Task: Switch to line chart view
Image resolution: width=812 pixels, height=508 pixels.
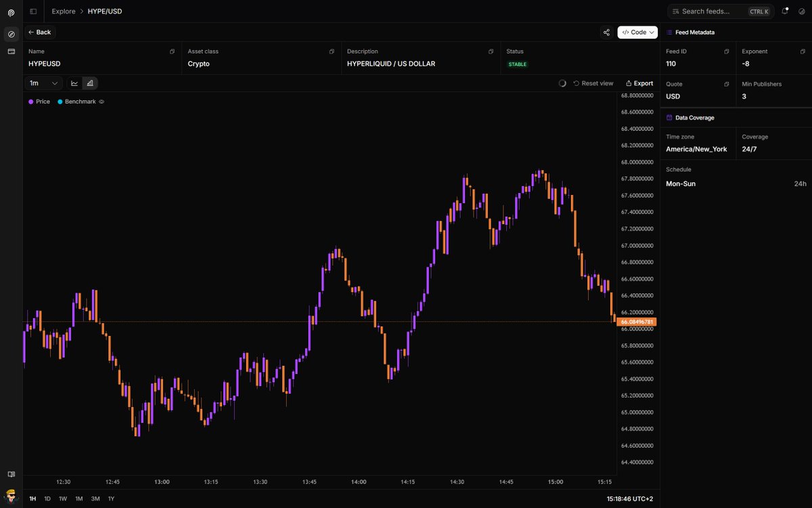Action: point(74,83)
